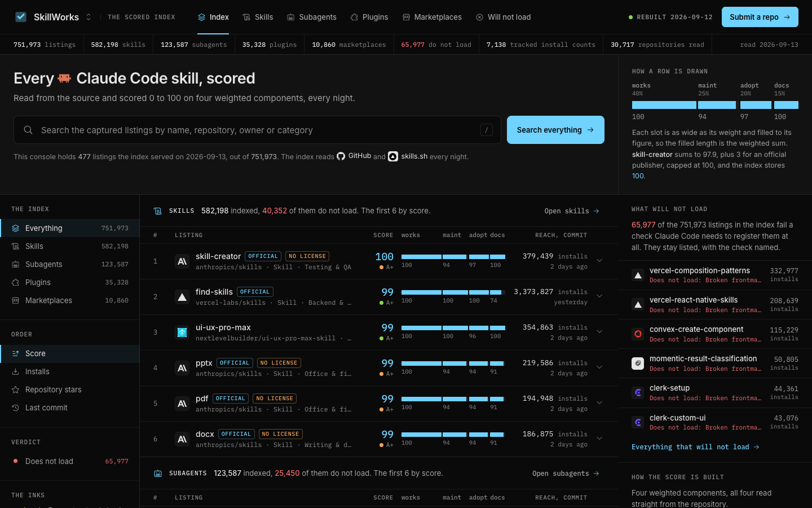
Task: Click the "751,973 listings" stat
Action: (x=45, y=45)
